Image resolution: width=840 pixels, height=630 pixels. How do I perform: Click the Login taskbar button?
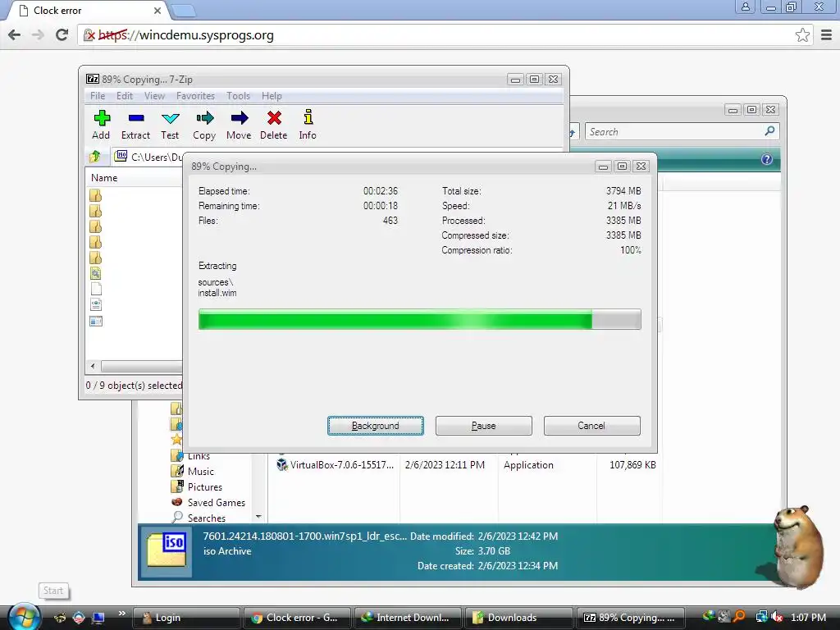pos(186,618)
